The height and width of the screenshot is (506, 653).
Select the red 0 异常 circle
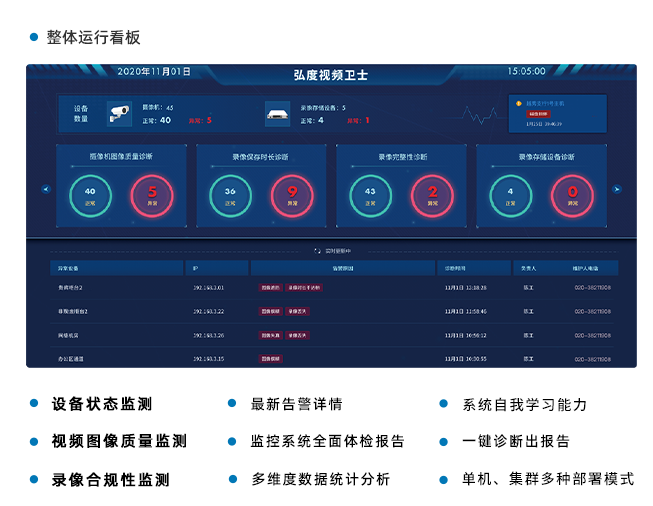point(572,196)
